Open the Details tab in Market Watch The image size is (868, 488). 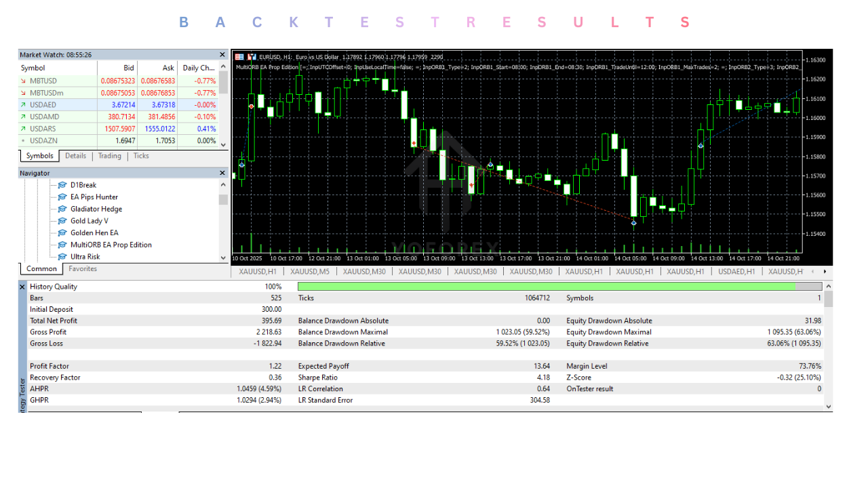[75, 156]
